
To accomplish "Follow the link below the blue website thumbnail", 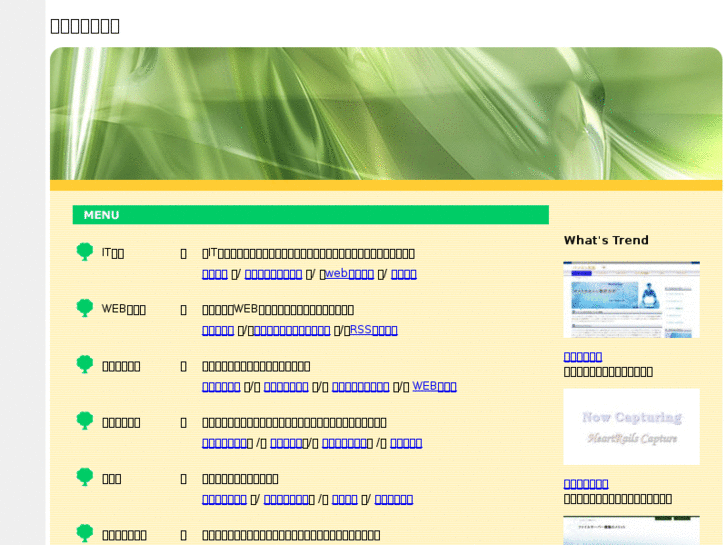I will coord(583,356).
